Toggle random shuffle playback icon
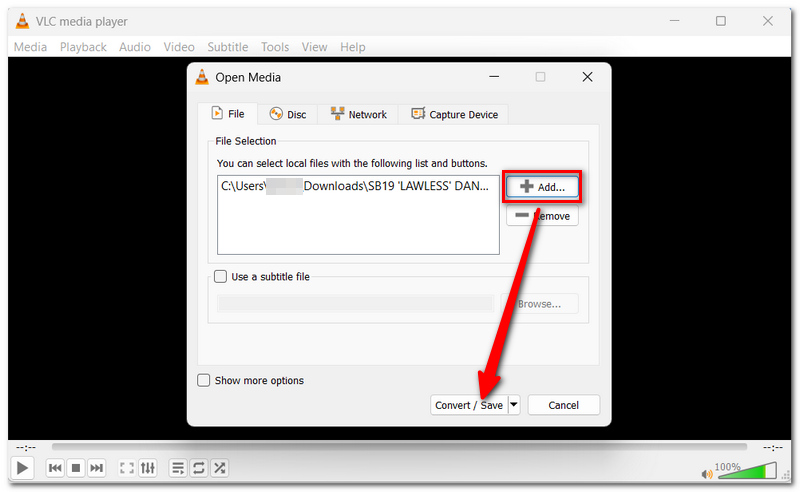800x492 pixels. [x=219, y=468]
